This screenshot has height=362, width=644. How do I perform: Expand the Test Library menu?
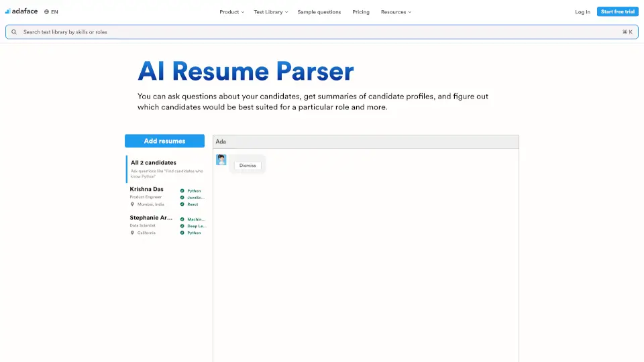click(x=270, y=12)
